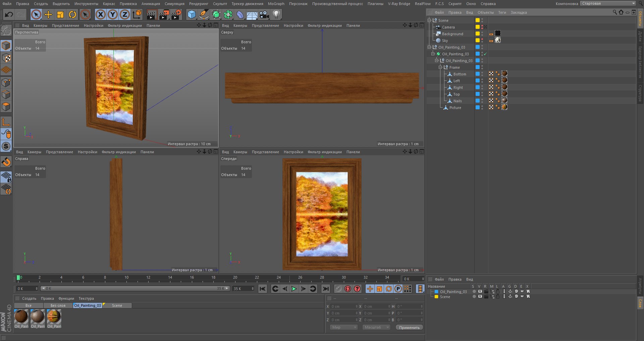Open the Рендеринг menu
The width and height of the screenshot is (644, 341).
[199, 4]
